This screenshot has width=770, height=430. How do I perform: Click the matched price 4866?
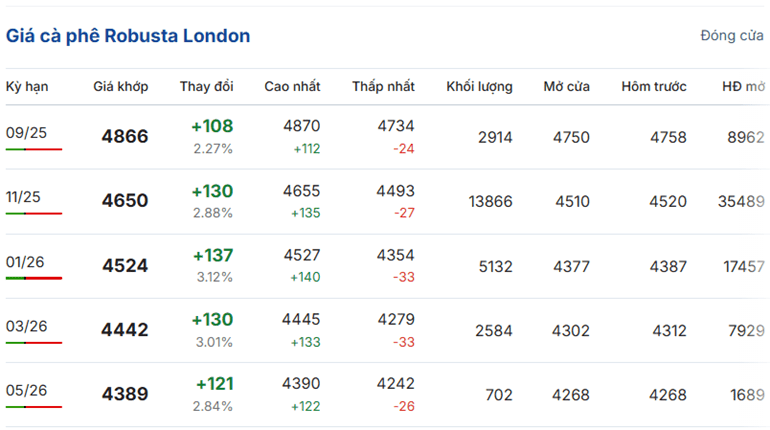pos(125,136)
